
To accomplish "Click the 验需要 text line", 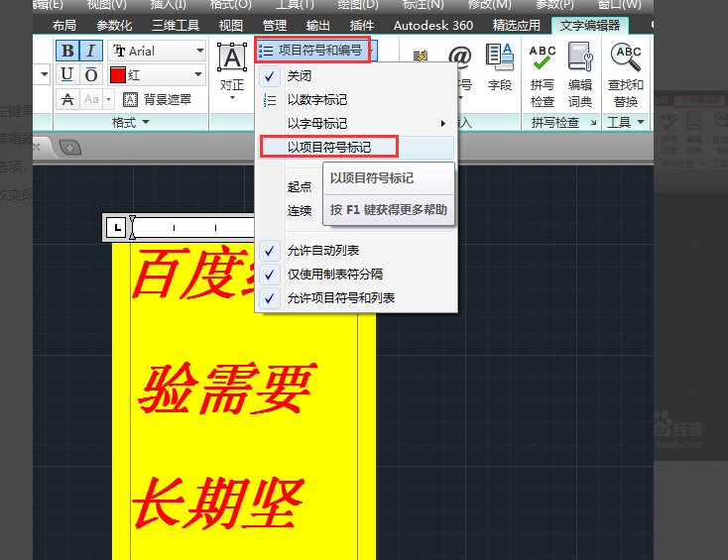I will [x=226, y=388].
